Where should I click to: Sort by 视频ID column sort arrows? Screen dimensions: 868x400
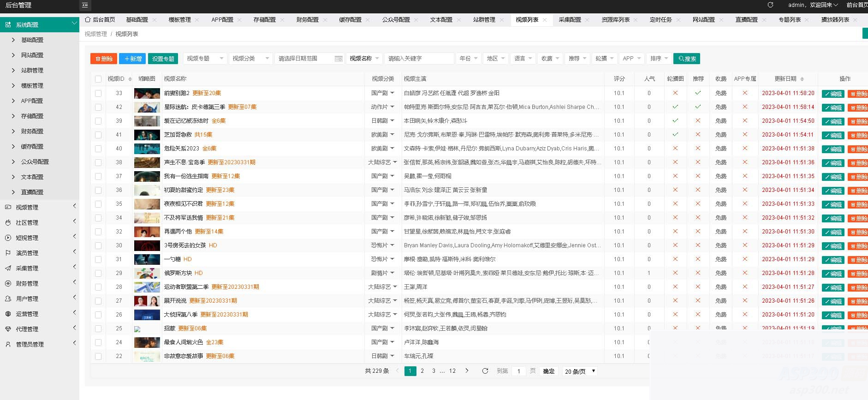click(x=130, y=79)
